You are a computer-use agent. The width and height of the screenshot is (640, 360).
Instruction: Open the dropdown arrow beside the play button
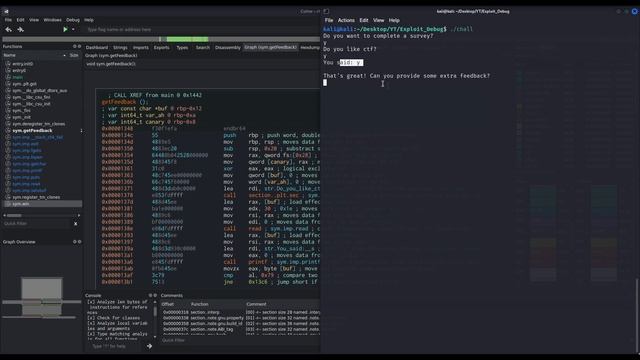tap(73, 29)
